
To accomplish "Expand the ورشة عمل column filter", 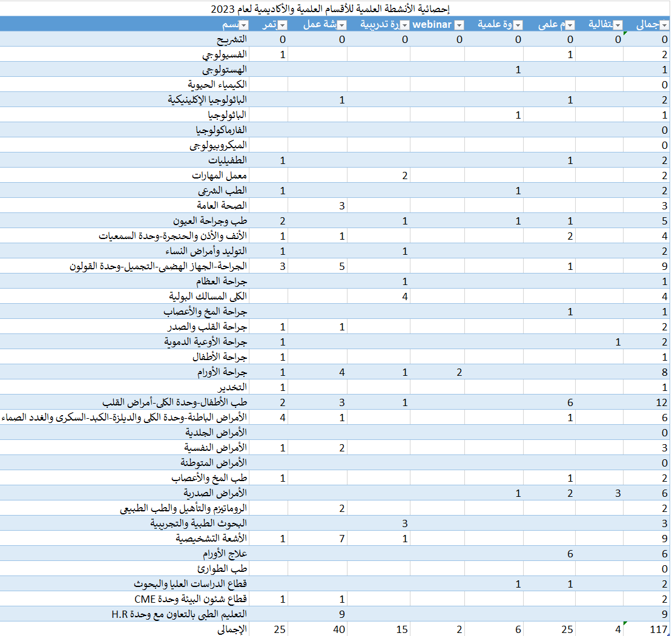I will coord(341,25).
